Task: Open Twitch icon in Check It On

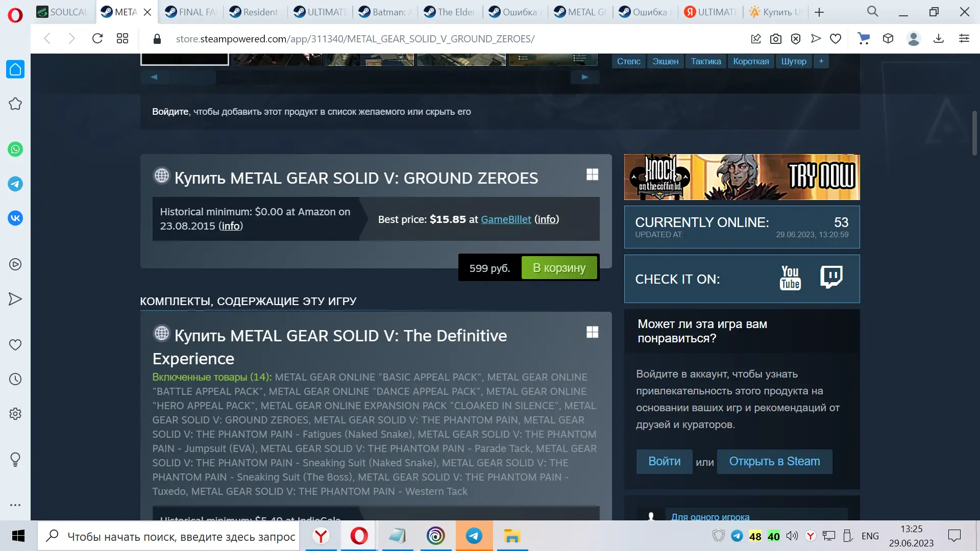Action: point(831,278)
